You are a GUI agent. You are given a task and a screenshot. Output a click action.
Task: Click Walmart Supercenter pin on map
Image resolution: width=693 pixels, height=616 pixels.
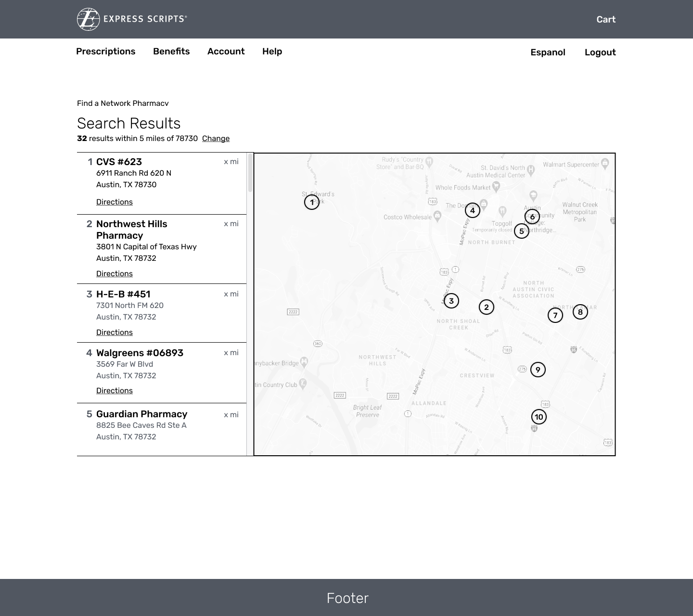[605, 164]
